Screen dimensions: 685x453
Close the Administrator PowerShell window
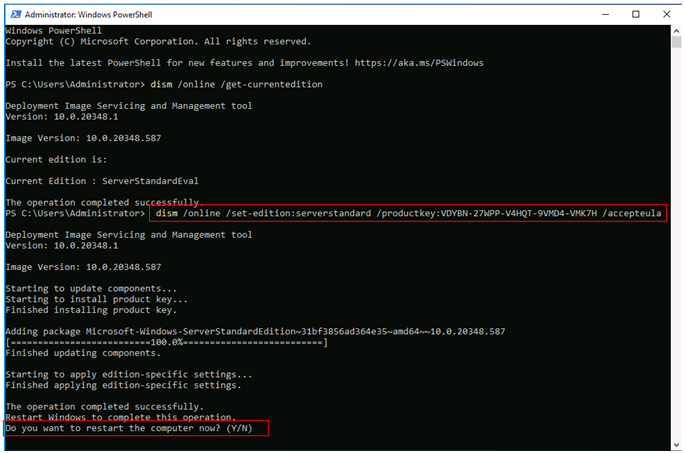666,14
